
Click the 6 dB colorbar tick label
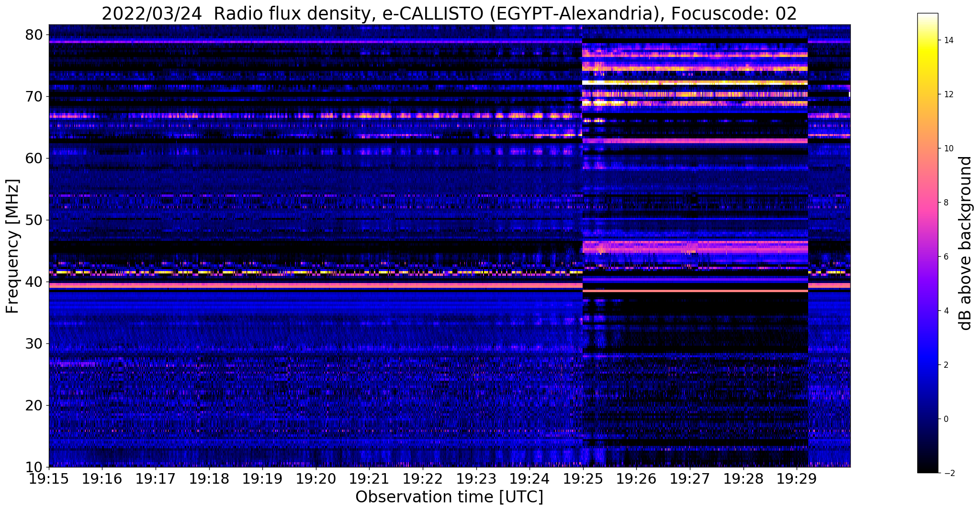click(946, 257)
